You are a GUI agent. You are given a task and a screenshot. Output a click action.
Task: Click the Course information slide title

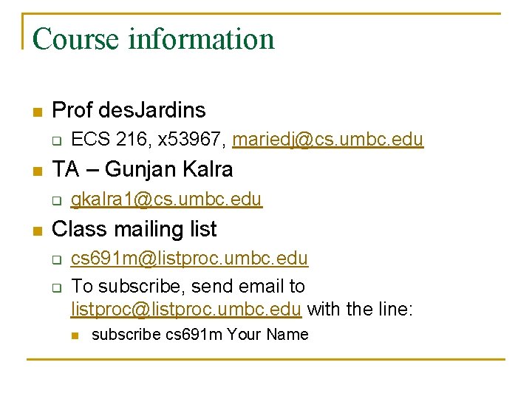[x=154, y=39]
